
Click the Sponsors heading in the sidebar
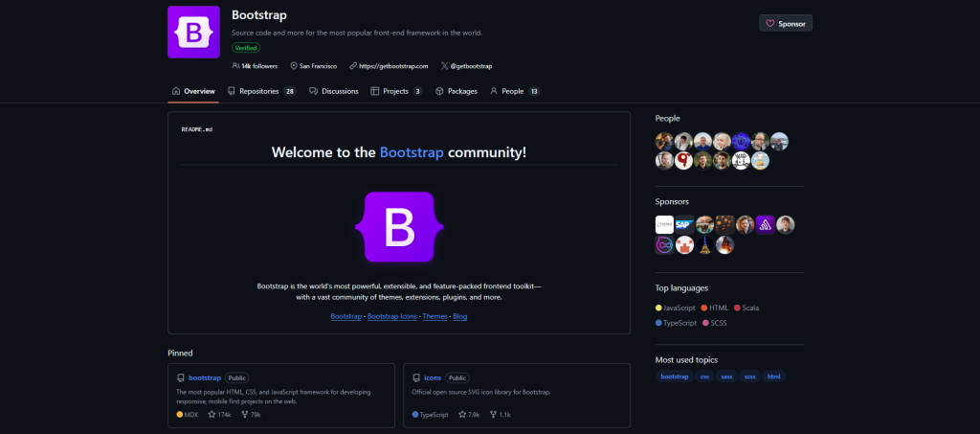point(672,202)
